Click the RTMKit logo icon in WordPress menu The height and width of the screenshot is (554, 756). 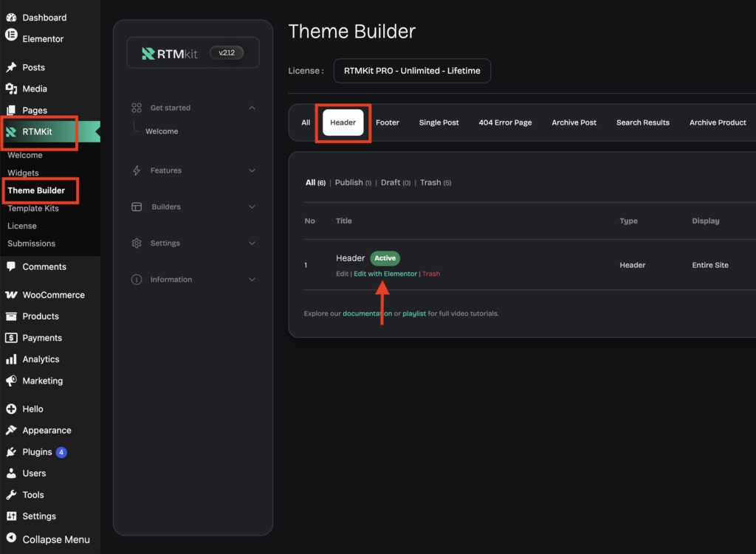click(11, 131)
